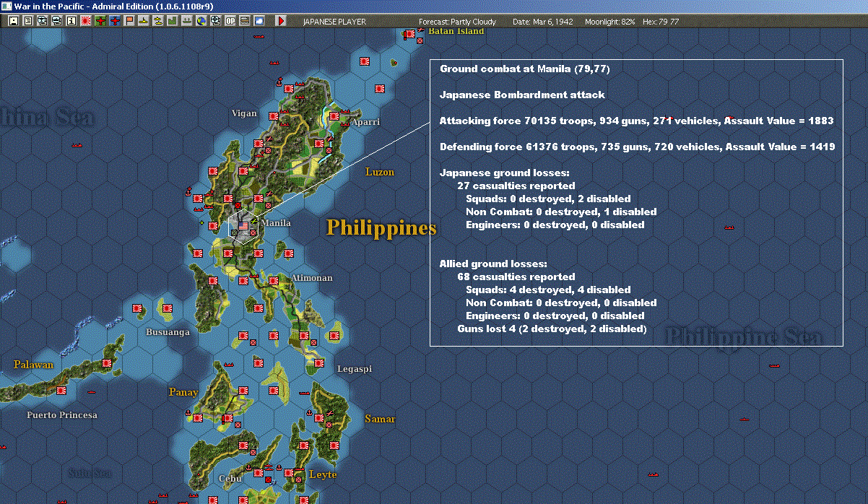The image size is (868, 504).
Task: Click the Hex: 79,77 status text
Action: click(x=660, y=22)
